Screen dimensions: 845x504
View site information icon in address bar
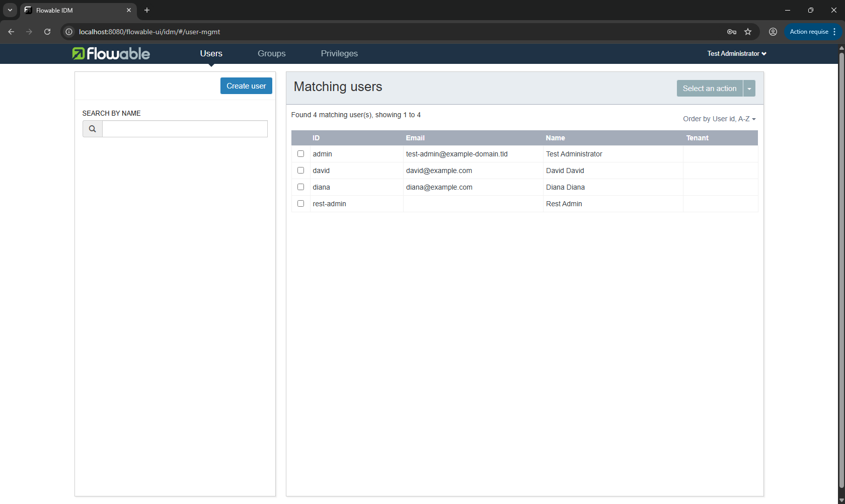point(69,32)
